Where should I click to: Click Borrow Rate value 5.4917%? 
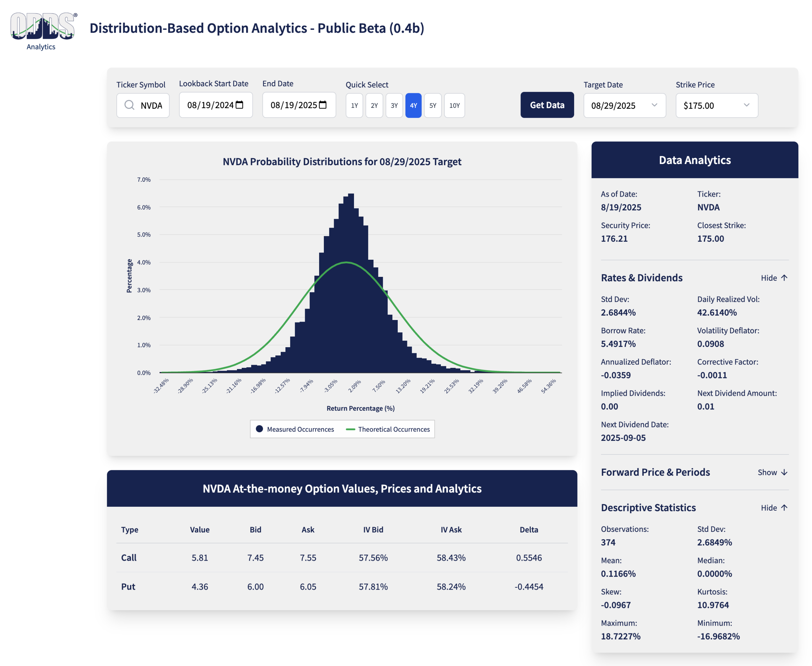[x=618, y=344]
